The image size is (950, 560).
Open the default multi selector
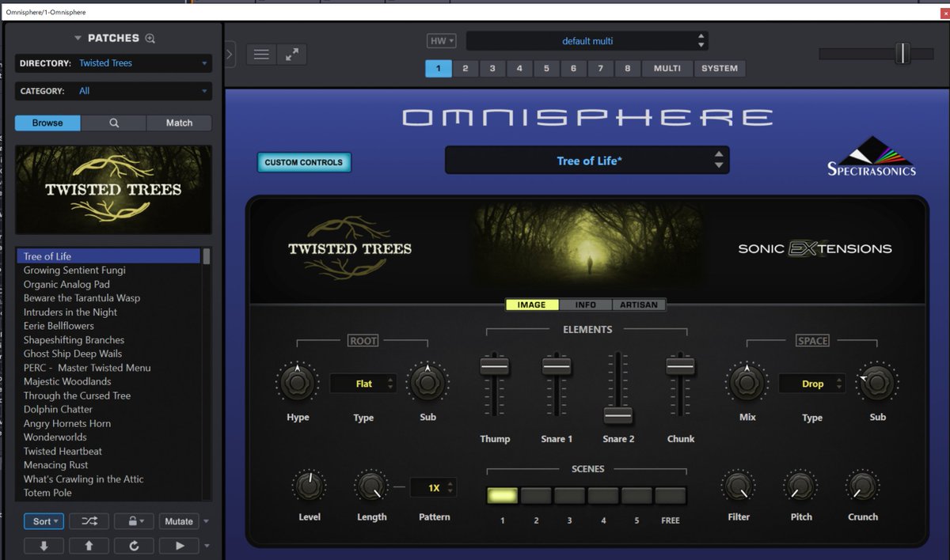[587, 41]
